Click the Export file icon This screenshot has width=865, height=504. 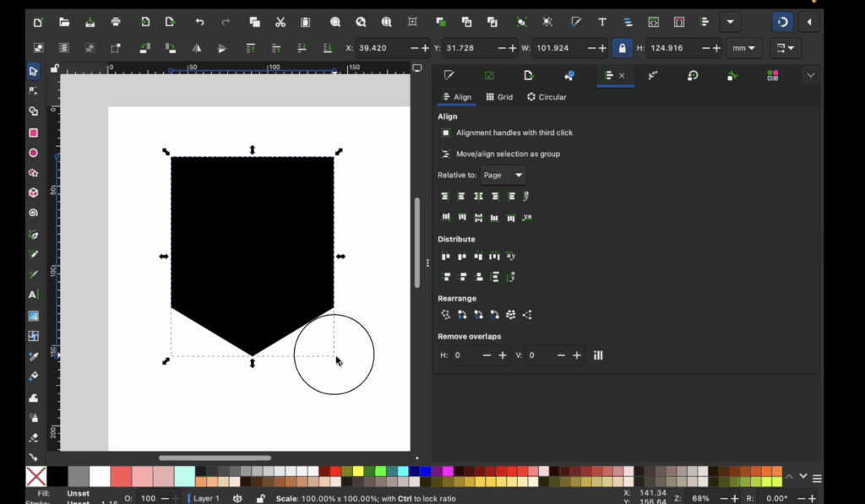click(x=170, y=22)
